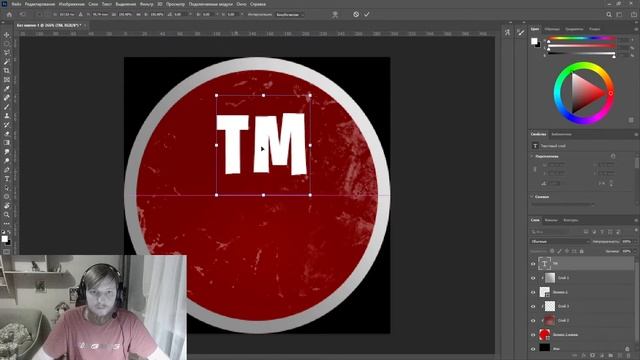Select the Rectangular Marquee tool
Screen dimensions: 640x360
tap(7, 44)
